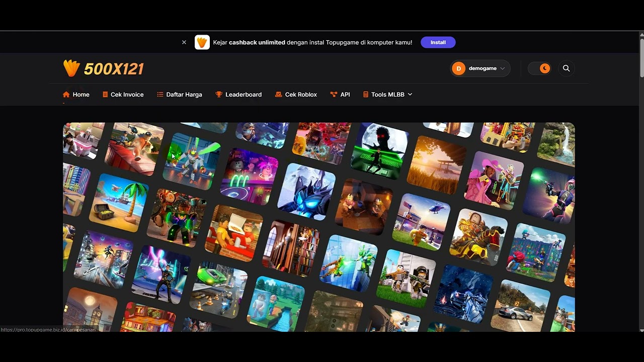The height and width of the screenshot is (362, 644).
Task: Click the Home house icon
Action: click(x=66, y=95)
